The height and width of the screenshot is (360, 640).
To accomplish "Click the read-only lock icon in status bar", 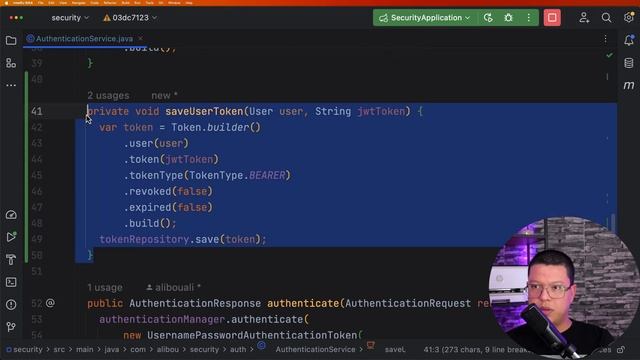I will [621, 350].
